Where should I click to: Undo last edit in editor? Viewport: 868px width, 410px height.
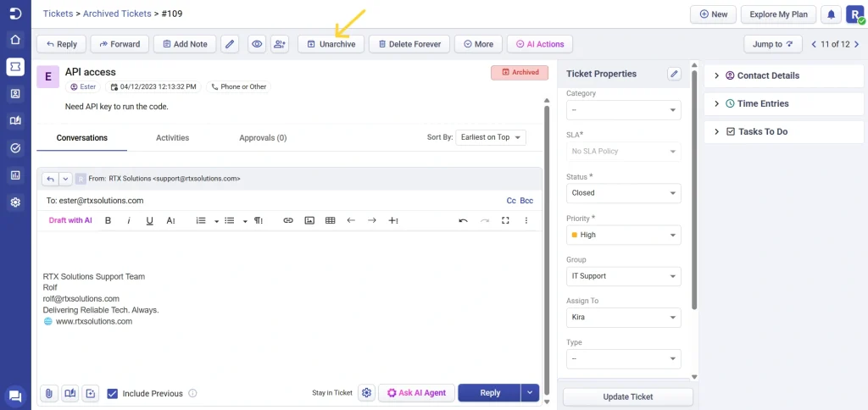tap(464, 220)
